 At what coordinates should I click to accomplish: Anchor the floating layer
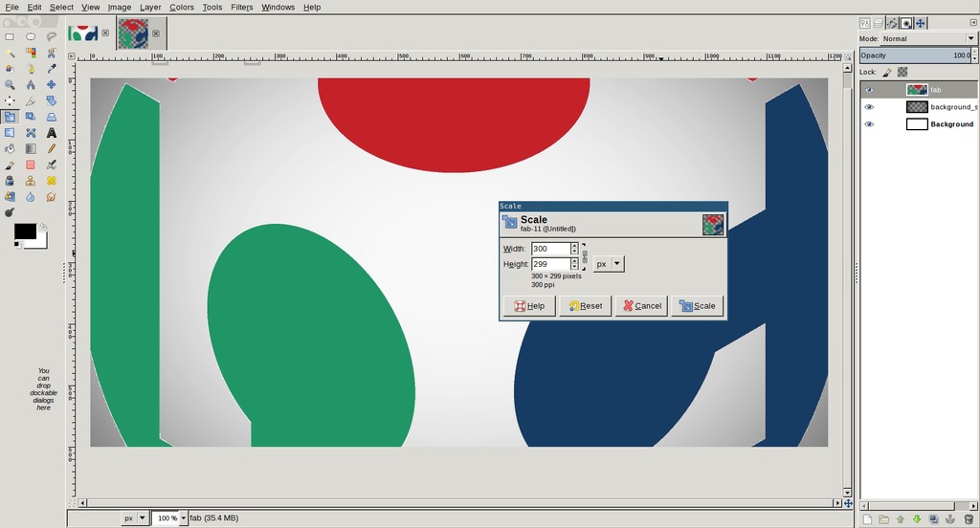(950, 519)
